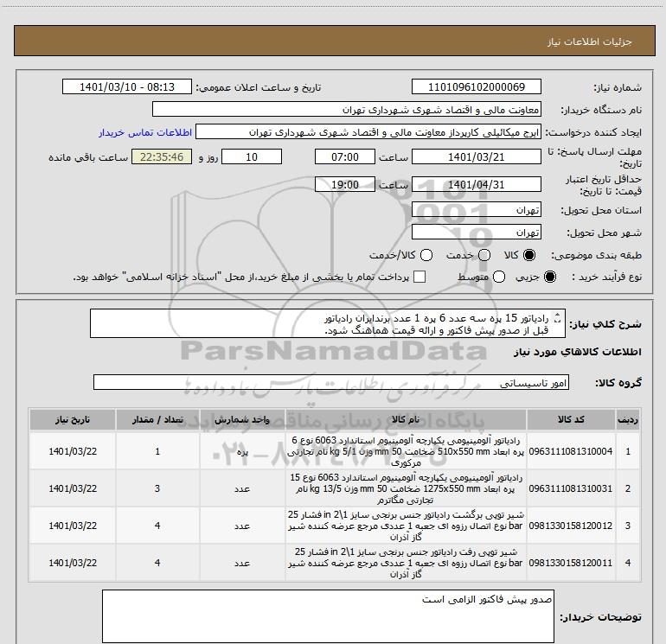Viewport: 666px width, 644px height.
Task: Select the کالا/خدمت radio button
Action: coord(426,255)
